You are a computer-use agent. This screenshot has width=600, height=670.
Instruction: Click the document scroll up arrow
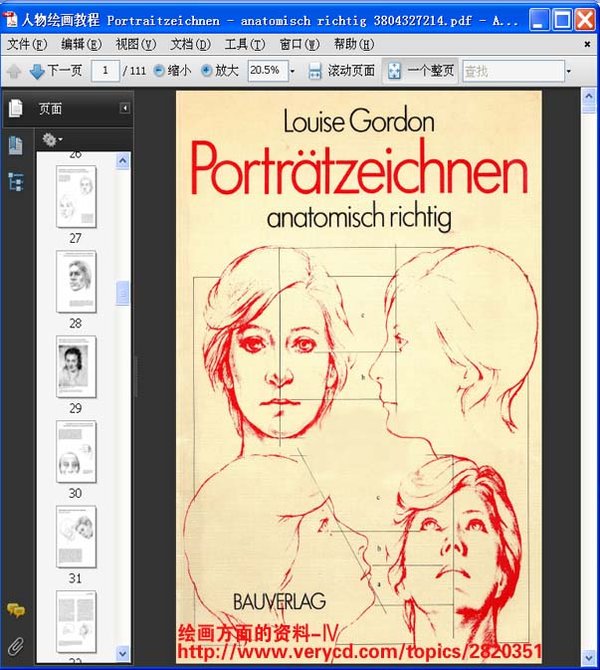point(589,97)
